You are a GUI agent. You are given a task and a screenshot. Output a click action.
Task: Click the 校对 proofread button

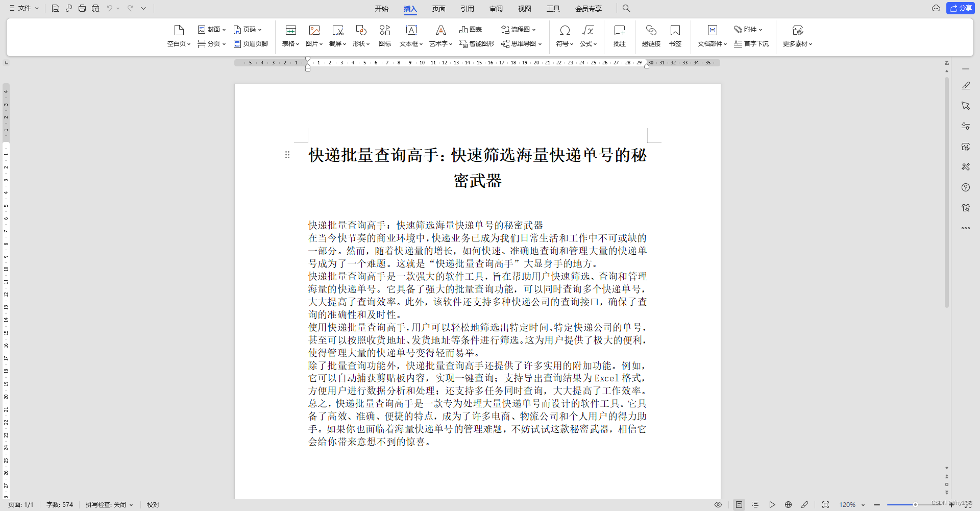pyautogui.click(x=153, y=505)
